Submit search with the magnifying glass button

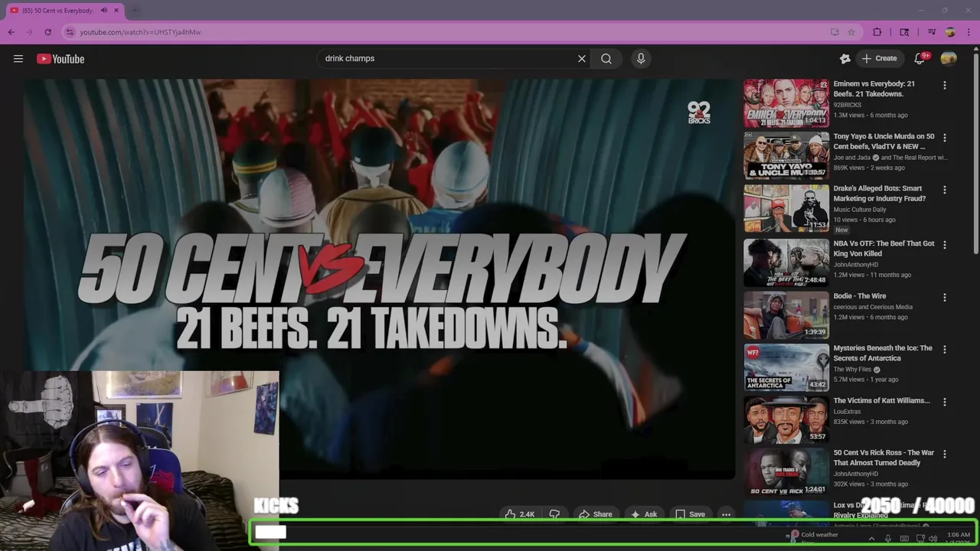coord(606,58)
